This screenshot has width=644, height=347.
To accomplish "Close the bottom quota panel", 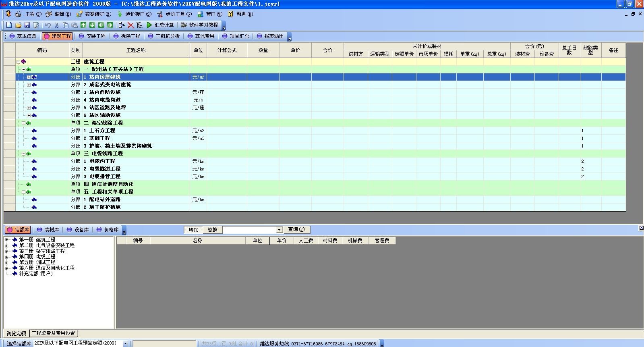I will coord(641,228).
